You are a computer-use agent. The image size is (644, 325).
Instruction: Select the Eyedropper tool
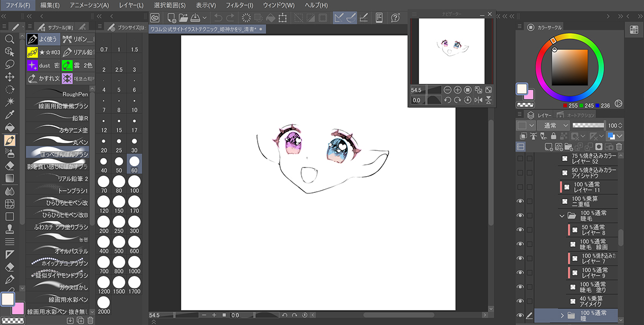tap(9, 115)
